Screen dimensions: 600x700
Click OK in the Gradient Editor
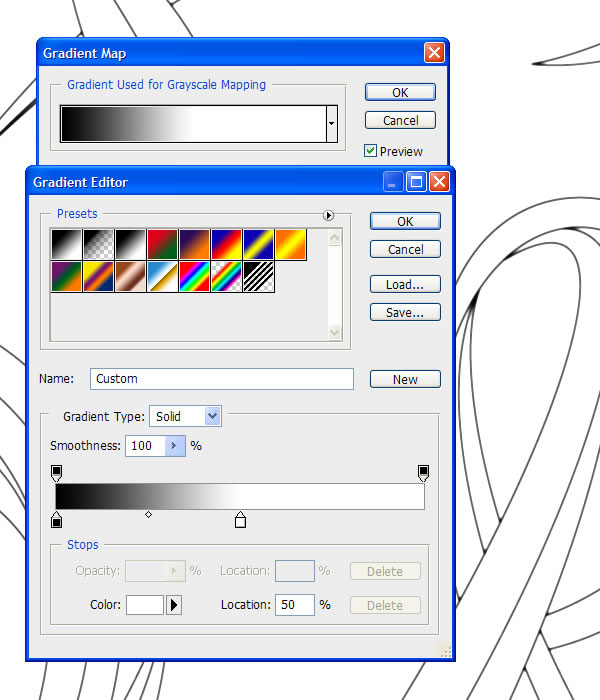(405, 221)
